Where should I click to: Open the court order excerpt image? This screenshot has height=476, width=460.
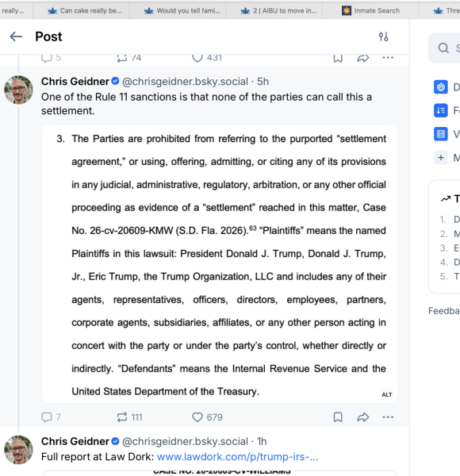(x=220, y=264)
